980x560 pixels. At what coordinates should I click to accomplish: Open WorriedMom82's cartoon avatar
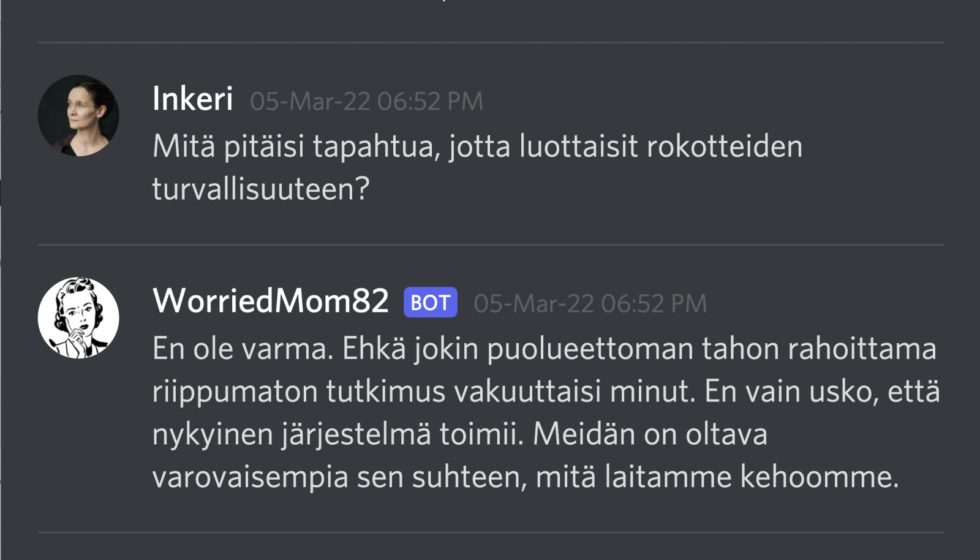click(x=78, y=318)
